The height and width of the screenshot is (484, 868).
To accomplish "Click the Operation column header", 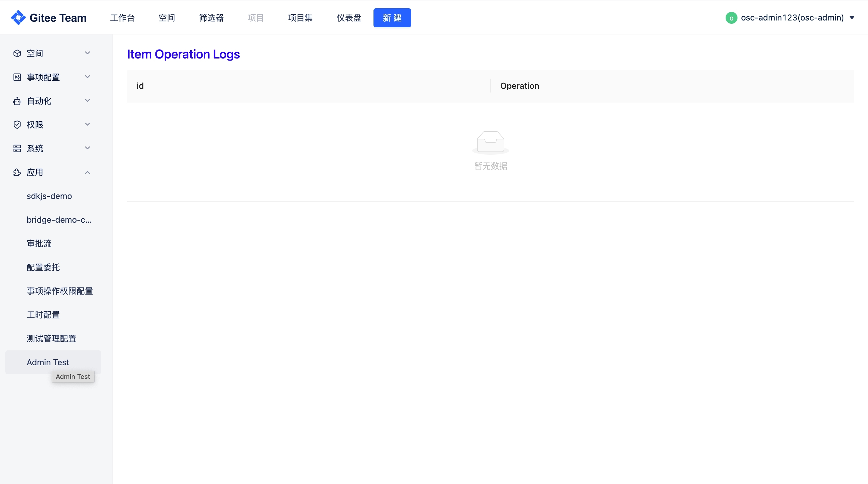I will (519, 86).
